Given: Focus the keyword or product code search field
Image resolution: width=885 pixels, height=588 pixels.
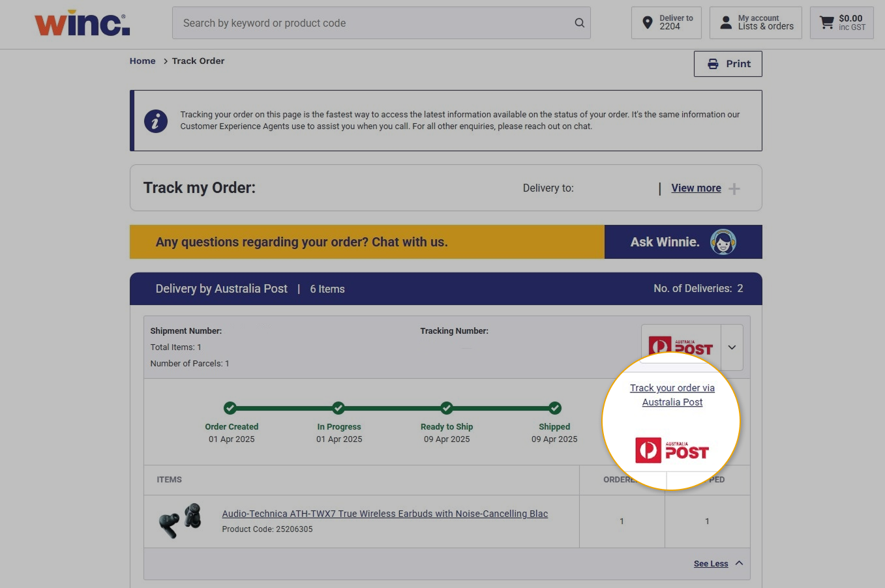Looking at the screenshot, I should pyautogui.click(x=372, y=23).
